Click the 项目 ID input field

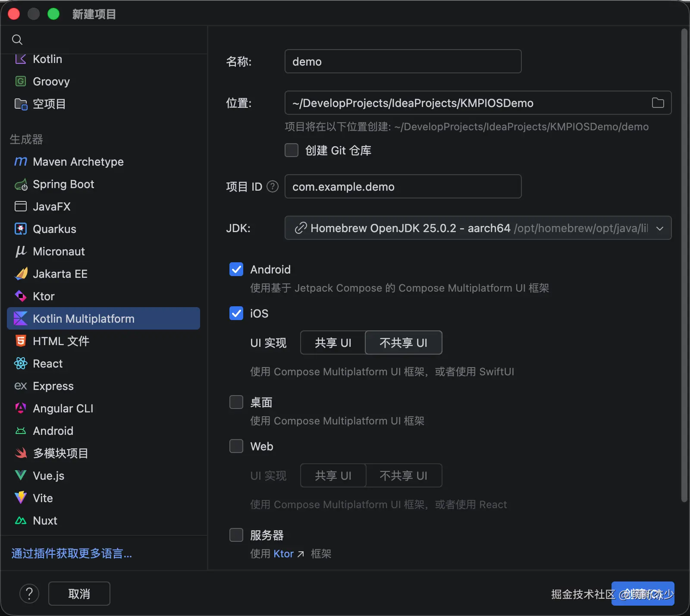pyautogui.click(x=403, y=186)
